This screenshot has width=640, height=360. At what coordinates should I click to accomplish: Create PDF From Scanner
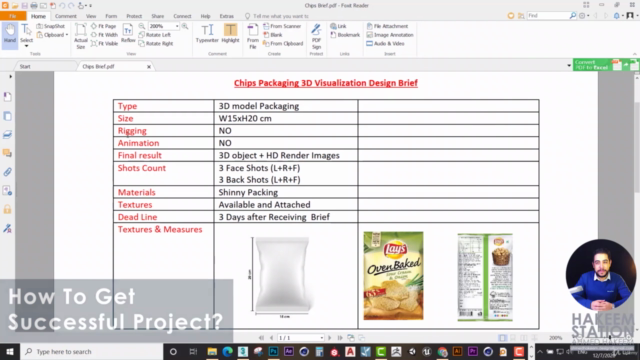[282, 26]
